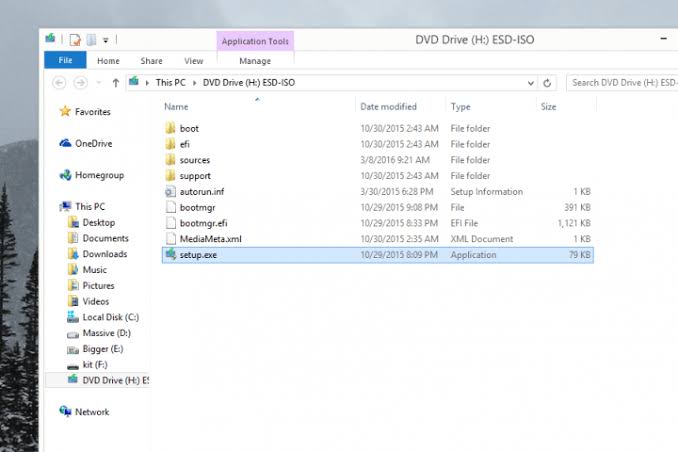
Task: Click the New Folder quick access icon
Action: click(x=91, y=40)
